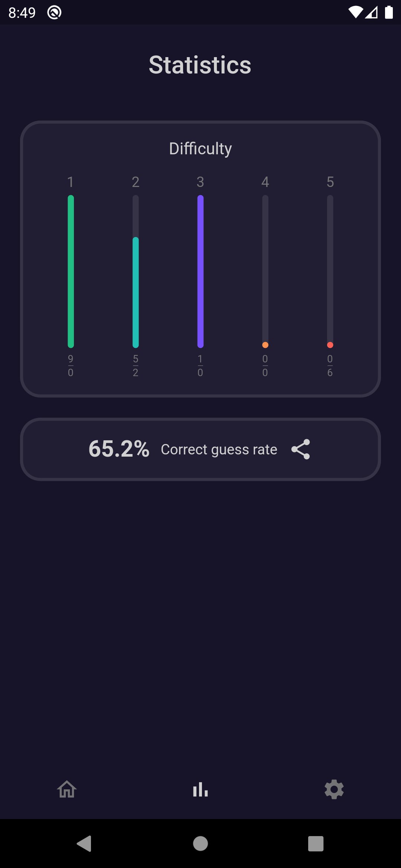Screen dimensions: 401x868
Task: Tap the battery icon in status bar
Action: click(x=389, y=13)
